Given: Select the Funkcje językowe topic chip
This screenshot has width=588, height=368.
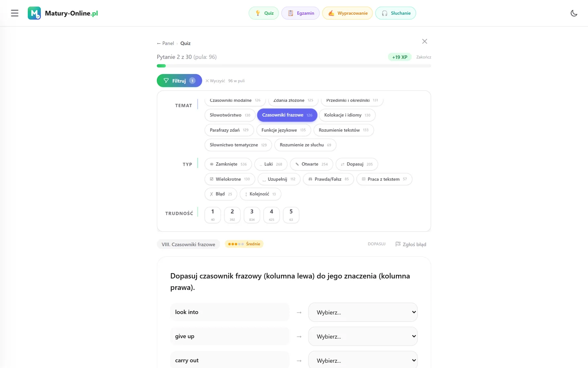Looking at the screenshot, I should [x=283, y=130].
